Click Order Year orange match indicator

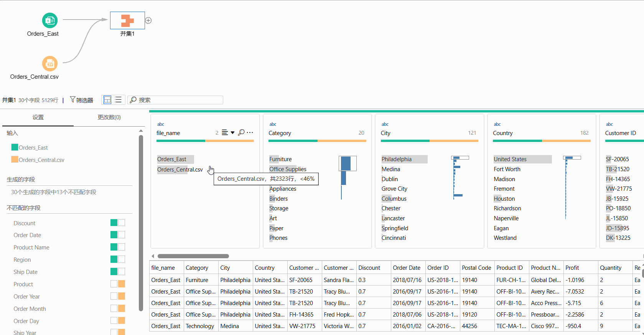coord(122,296)
